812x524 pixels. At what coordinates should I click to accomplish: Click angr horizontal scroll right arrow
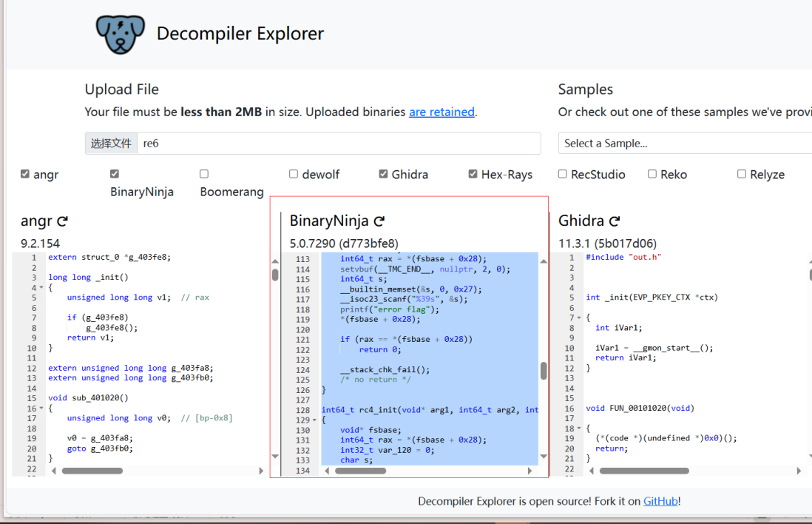coord(261,471)
